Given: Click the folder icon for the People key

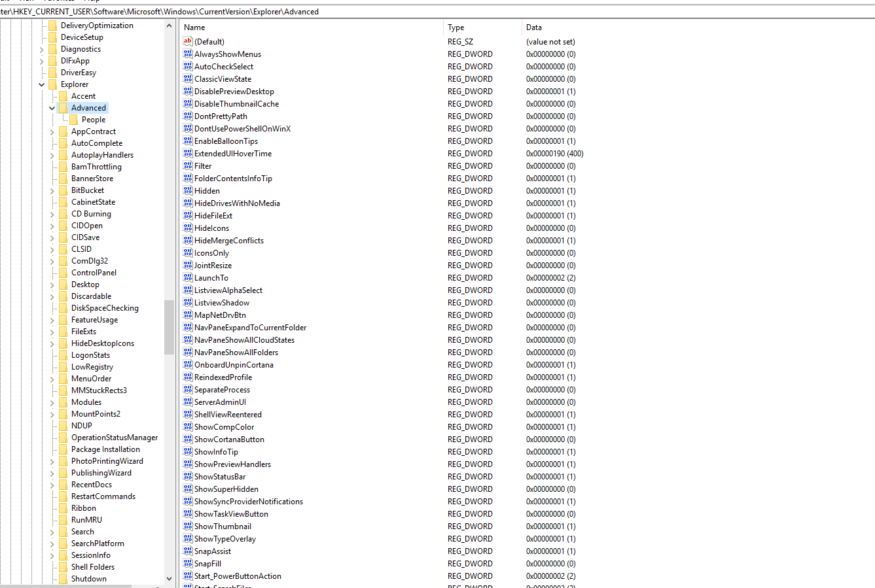Looking at the screenshot, I should pyautogui.click(x=73, y=120).
